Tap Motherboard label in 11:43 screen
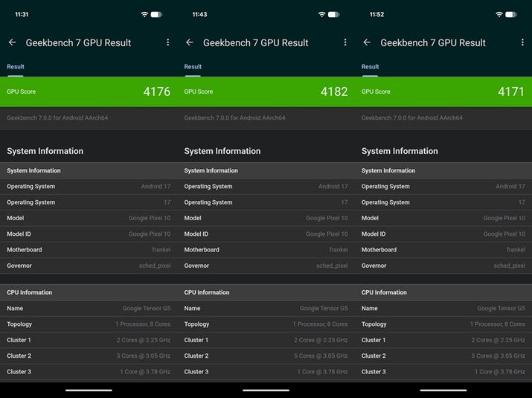 pos(202,250)
